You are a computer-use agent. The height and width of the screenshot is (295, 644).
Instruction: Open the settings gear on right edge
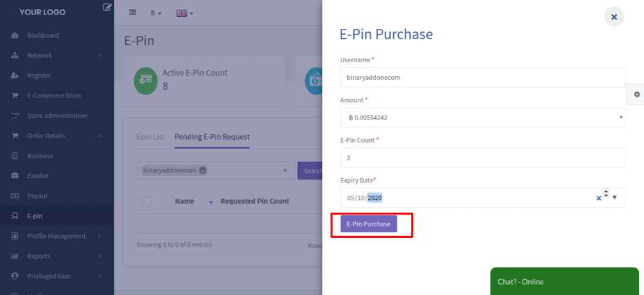pos(636,94)
